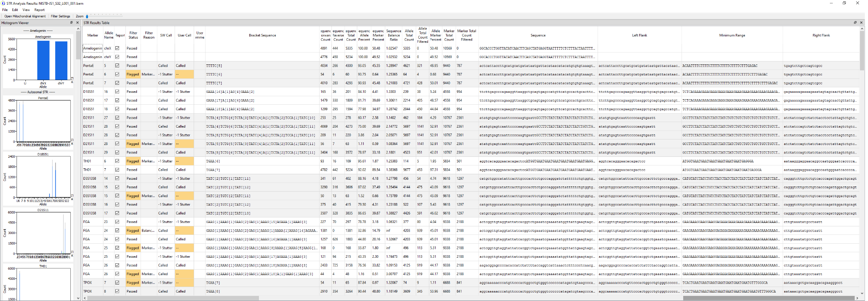Float the Histogram Viewer panel
868x301 pixels.
point(71,23)
